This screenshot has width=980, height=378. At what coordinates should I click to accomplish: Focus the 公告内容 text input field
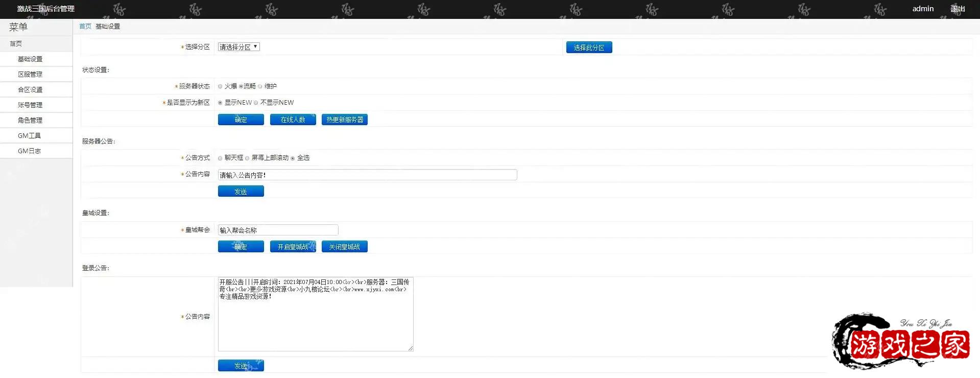[367, 175]
